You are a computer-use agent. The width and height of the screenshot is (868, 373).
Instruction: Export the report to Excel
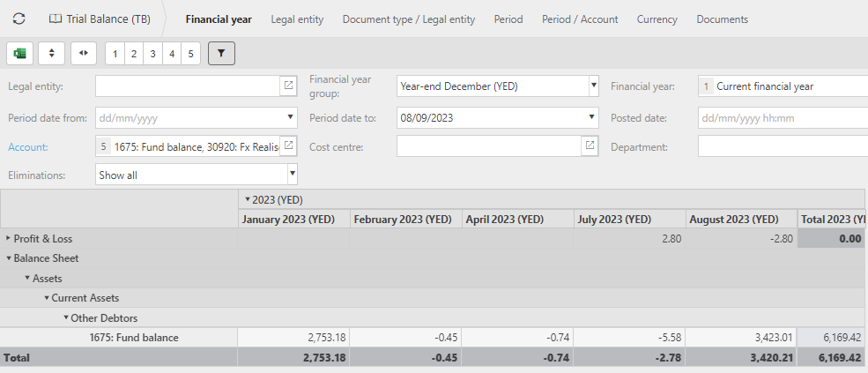point(20,54)
